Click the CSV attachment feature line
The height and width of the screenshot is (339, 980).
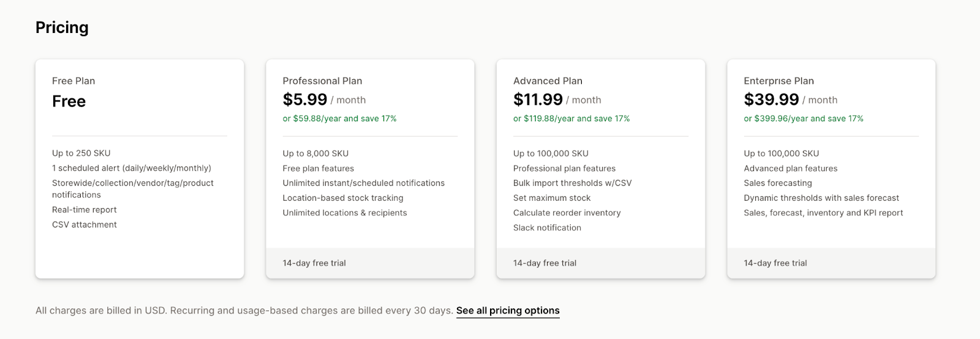coord(85,225)
